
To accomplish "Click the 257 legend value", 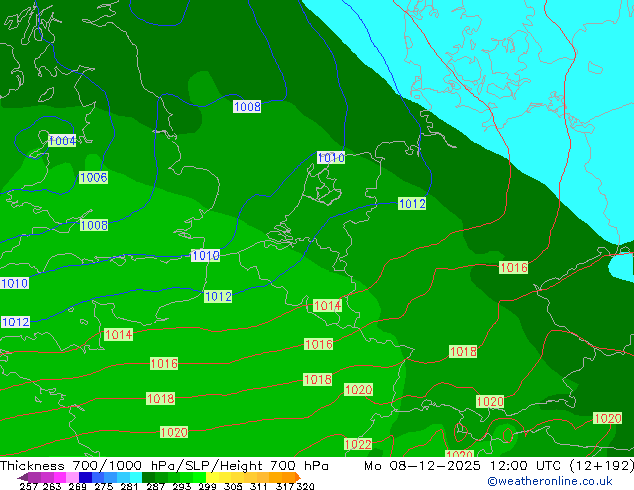I will [x=28, y=486].
